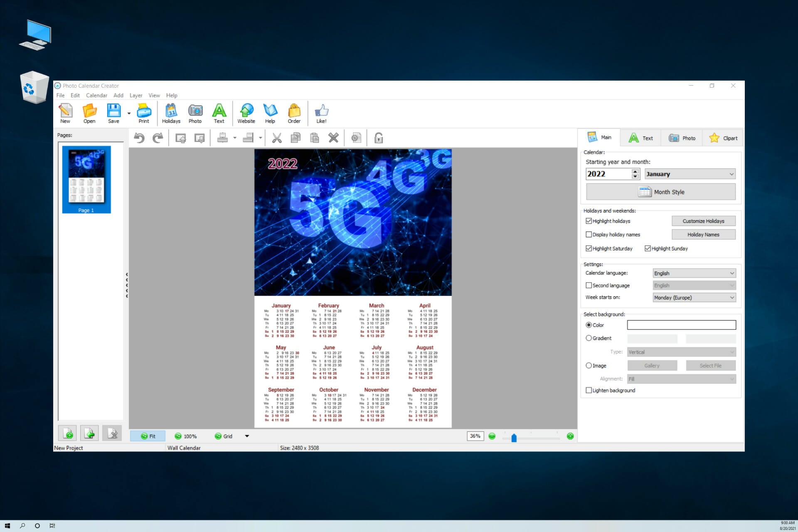Open the starting month January dropdown
This screenshot has height=532, width=798.
click(690, 174)
